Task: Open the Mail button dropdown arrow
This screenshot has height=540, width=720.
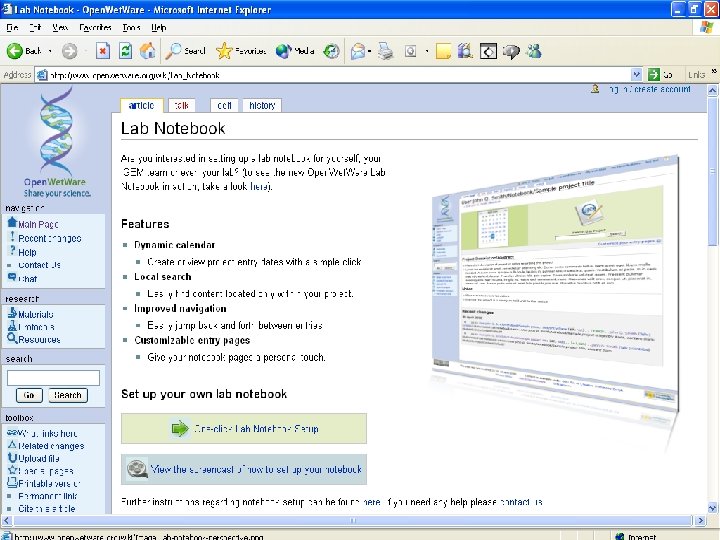Action: 370,51
